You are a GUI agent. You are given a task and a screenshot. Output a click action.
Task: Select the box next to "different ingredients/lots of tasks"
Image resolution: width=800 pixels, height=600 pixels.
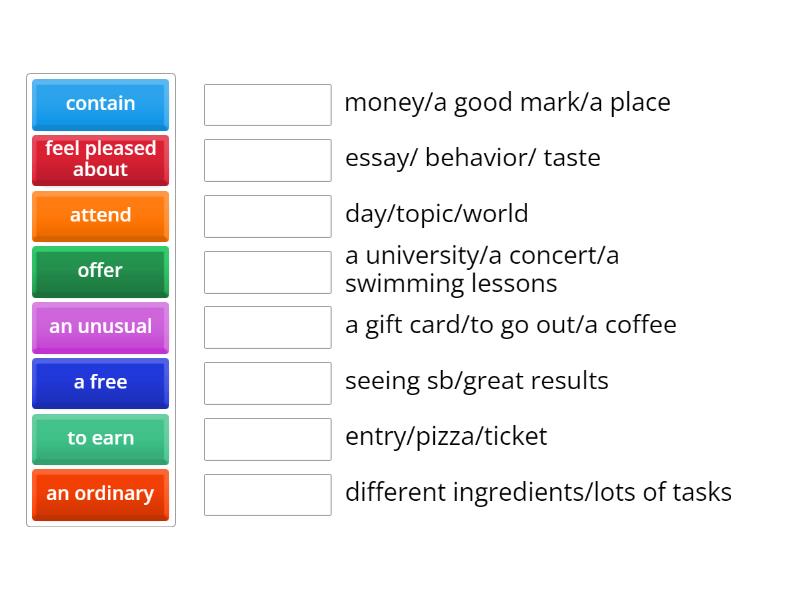point(267,494)
